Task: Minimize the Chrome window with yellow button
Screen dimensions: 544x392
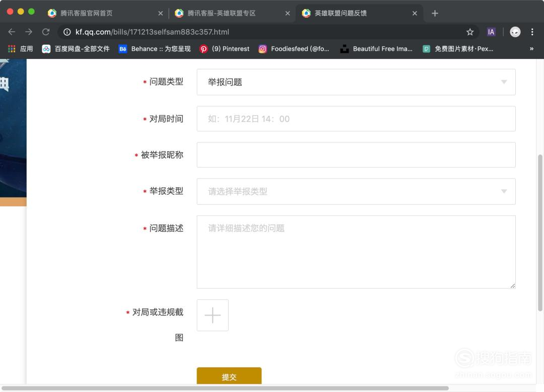Action: [x=21, y=12]
